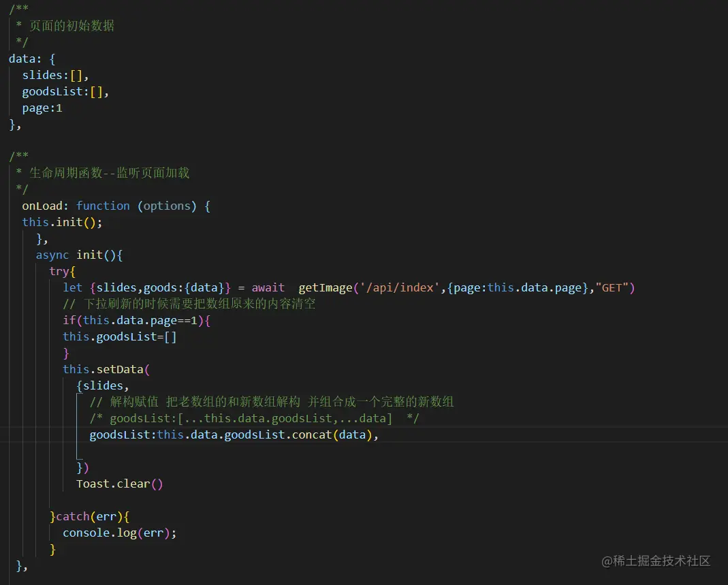728x585 pixels.
Task: Place cursor on 'data: {' line
Action: coord(32,59)
